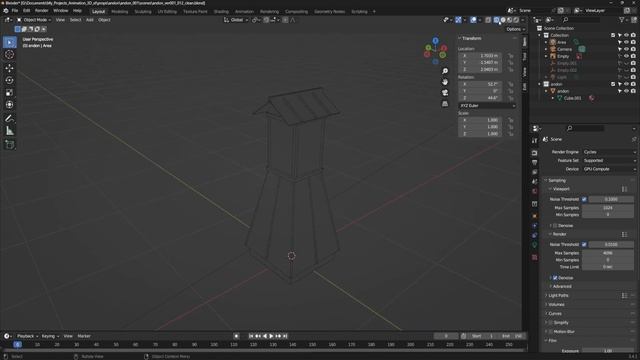Switch orthographic/perspective grid view icon

click(445, 104)
